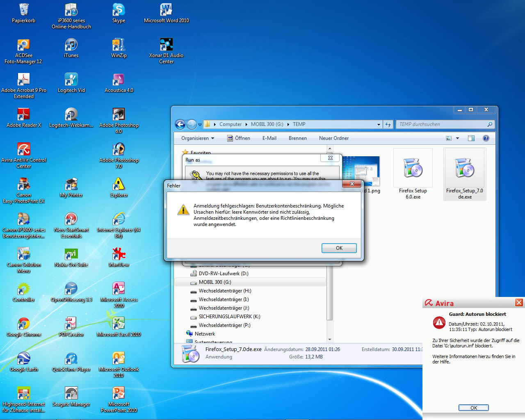Click the Explorer help question mark icon
525x420 pixels.
(486, 138)
